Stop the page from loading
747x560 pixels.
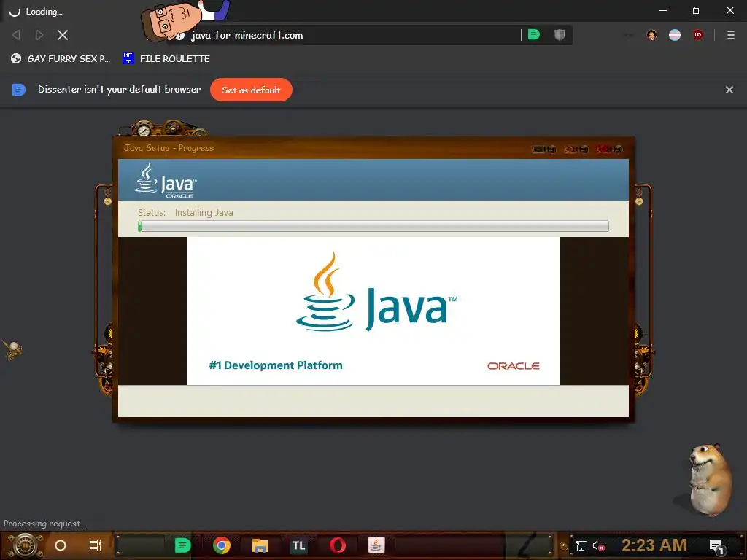[63, 35]
